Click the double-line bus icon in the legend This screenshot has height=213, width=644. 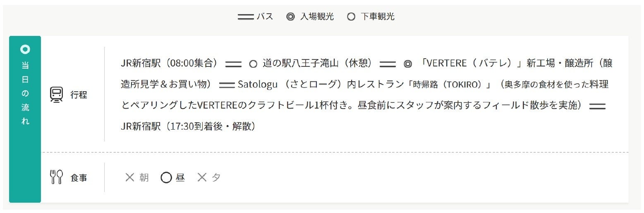pyautogui.click(x=246, y=17)
